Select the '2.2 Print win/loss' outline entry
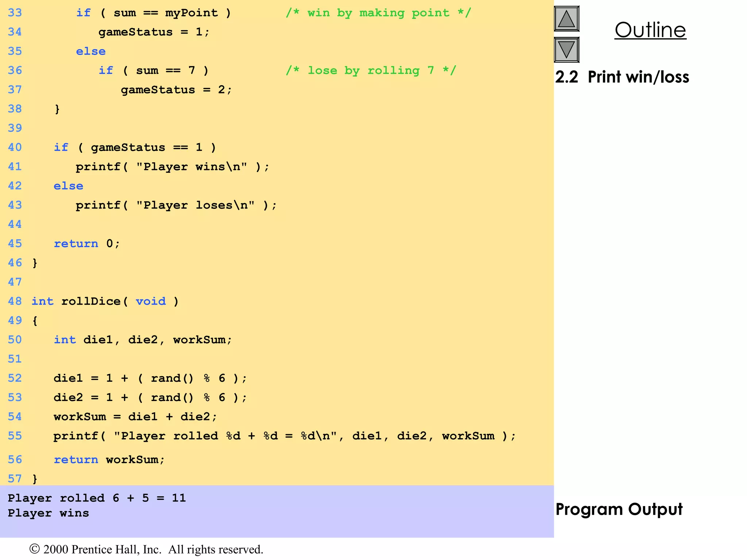 point(622,77)
